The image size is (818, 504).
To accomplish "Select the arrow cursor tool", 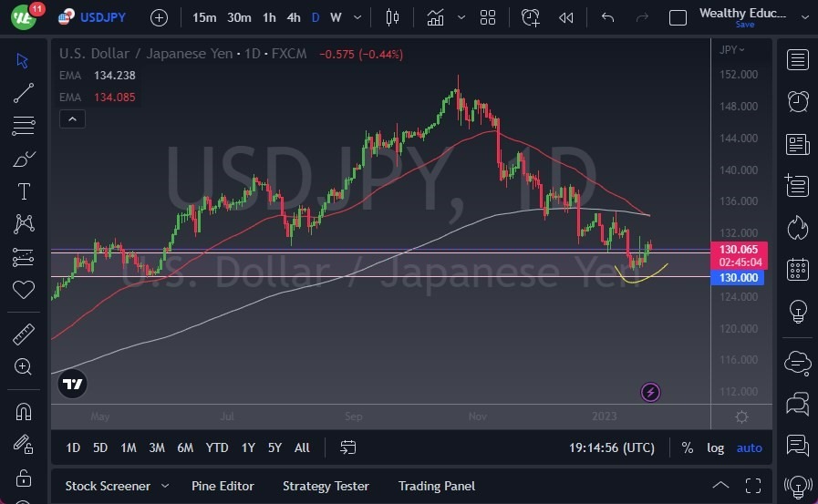I will pyautogui.click(x=23, y=60).
